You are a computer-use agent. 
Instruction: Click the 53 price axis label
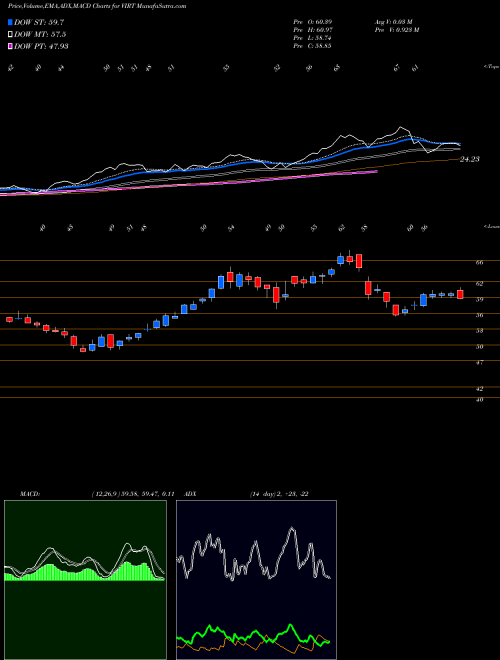480,331
